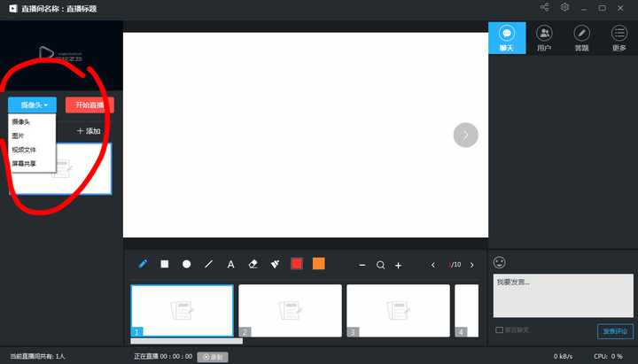Viewport: 638px width, 364px height.
Task: Switch to the 用户 users tab
Action: (544, 38)
